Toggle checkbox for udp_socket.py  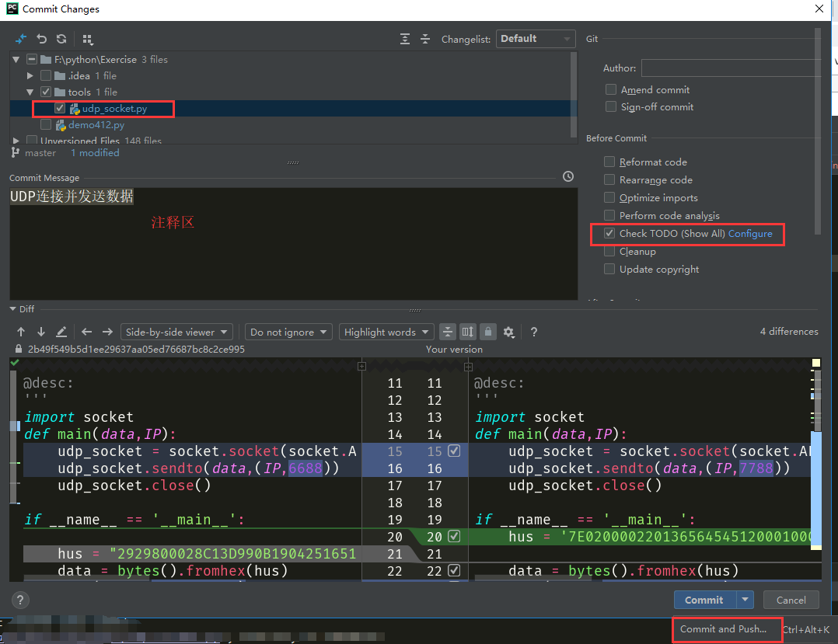(x=60, y=109)
